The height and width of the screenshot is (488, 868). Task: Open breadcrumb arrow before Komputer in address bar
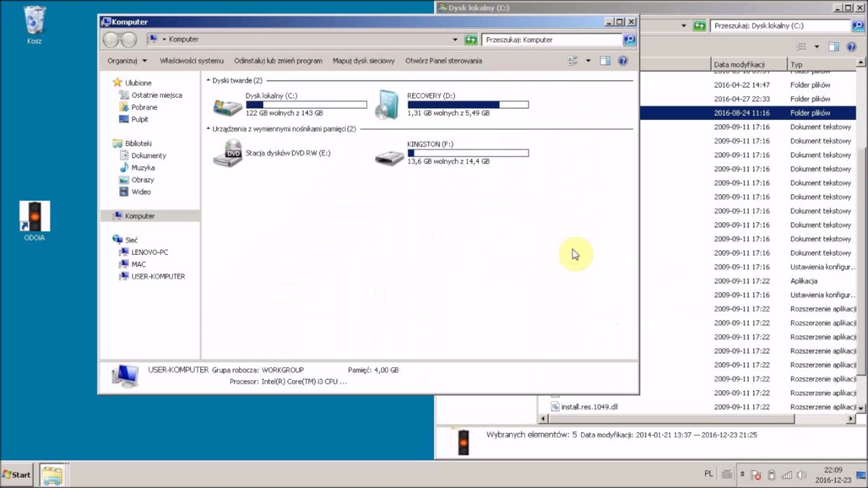click(164, 40)
